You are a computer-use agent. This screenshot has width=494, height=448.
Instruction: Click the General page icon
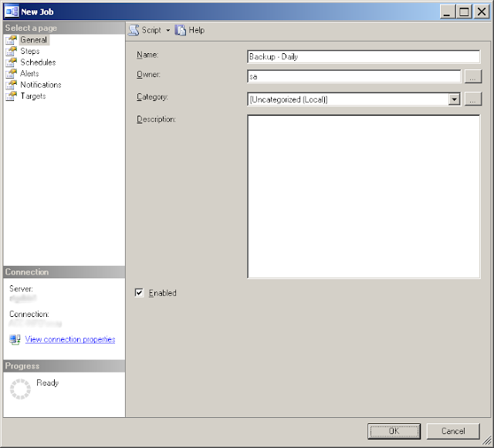click(11, 40)
